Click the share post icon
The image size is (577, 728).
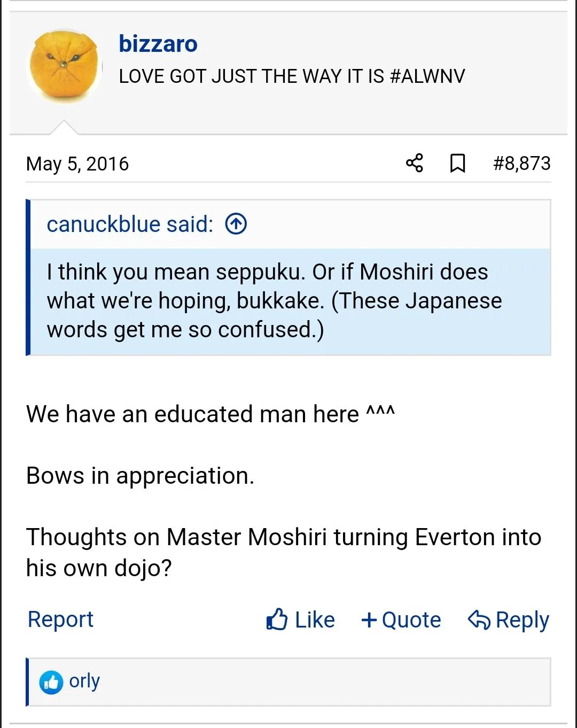(415, 163)
